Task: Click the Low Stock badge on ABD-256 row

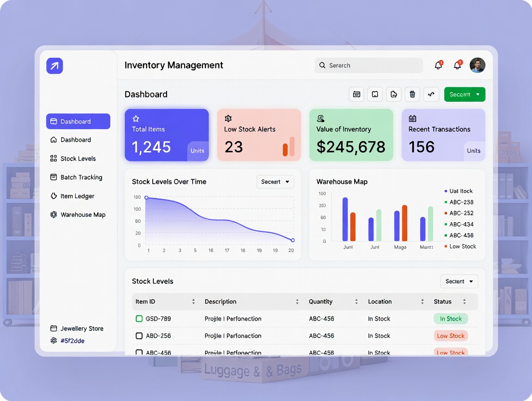Action: [451, 336]
